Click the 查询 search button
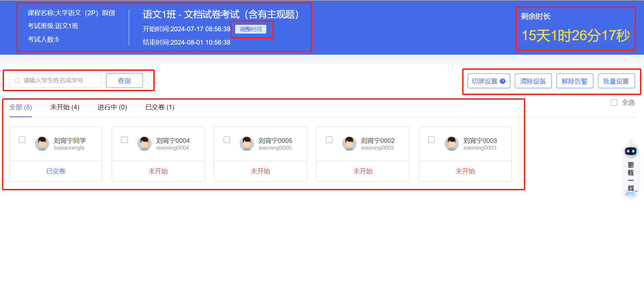Image resolution: width=644 pixels, height=306 pixels. click(124, 81)
